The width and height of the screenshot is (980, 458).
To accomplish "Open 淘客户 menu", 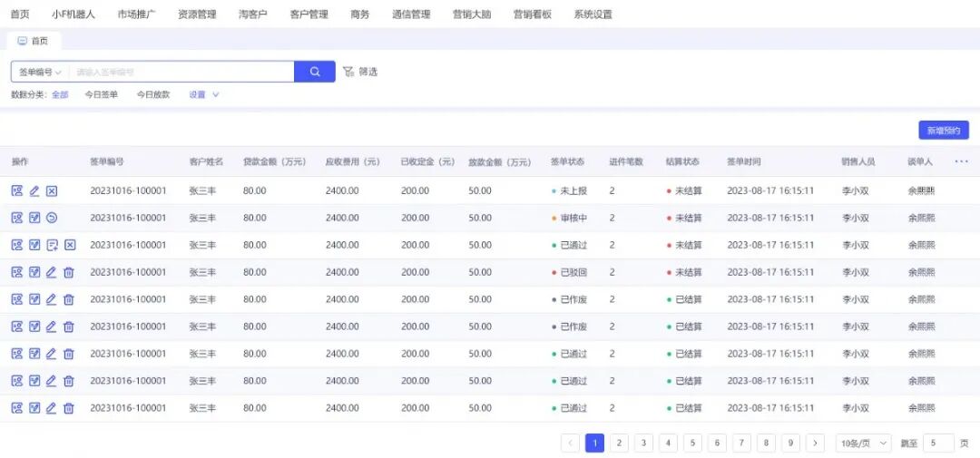I will coord(253,15).
